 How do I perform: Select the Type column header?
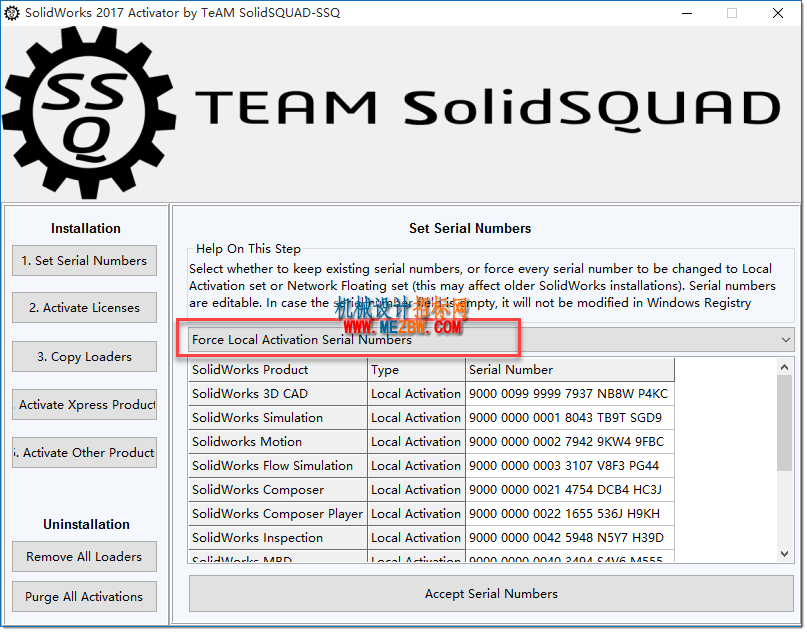pos(416,370)
